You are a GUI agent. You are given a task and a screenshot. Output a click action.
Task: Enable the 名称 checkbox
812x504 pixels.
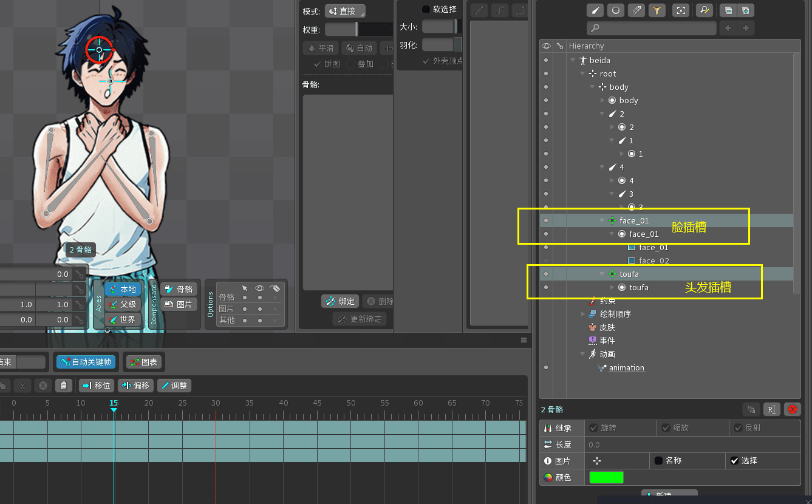click(x=658, y=461)
